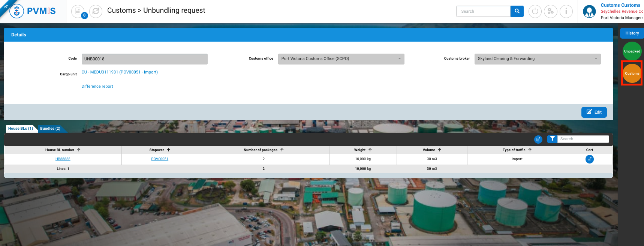The image size is (644, 246).
Task: Click the refresh icon in the header
Action: coord(96,11)
